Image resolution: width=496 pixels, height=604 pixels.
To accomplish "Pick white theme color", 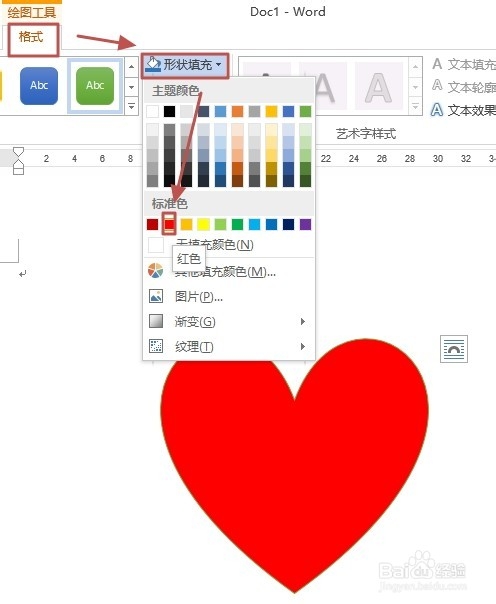I will click(152, 111).
